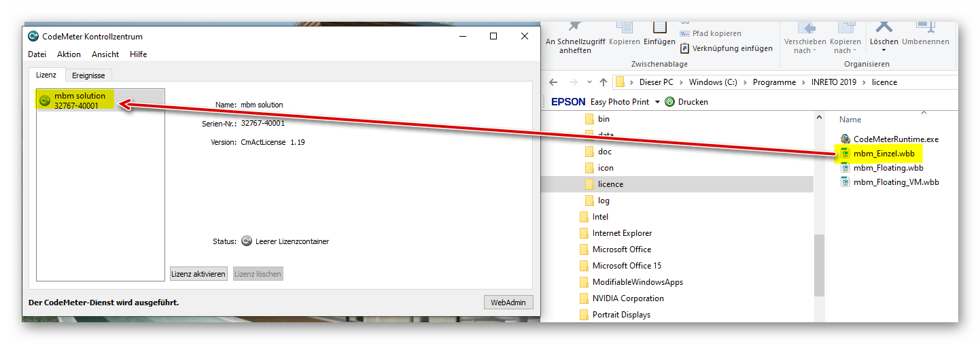Click the mbm_Floating_VM.wbb file icon
The width and height of the screenshot is (980, 344).
(x=845, y=182)
